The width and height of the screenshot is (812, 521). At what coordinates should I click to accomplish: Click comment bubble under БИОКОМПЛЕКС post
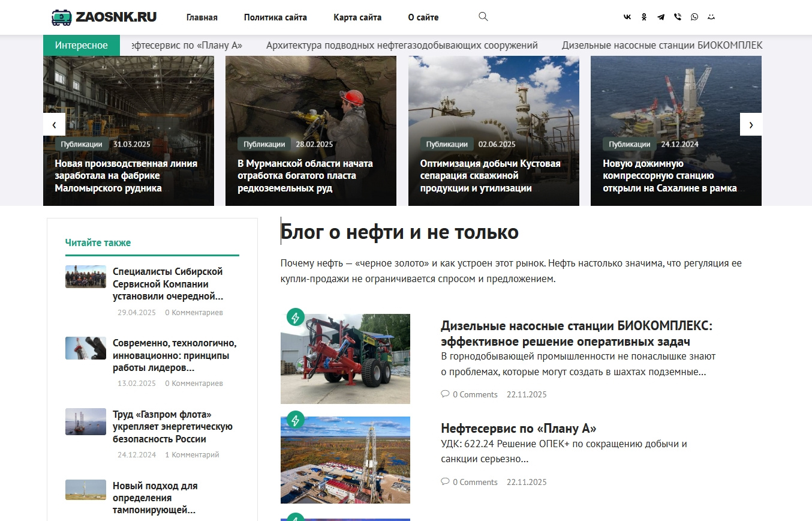coord(445,394)
